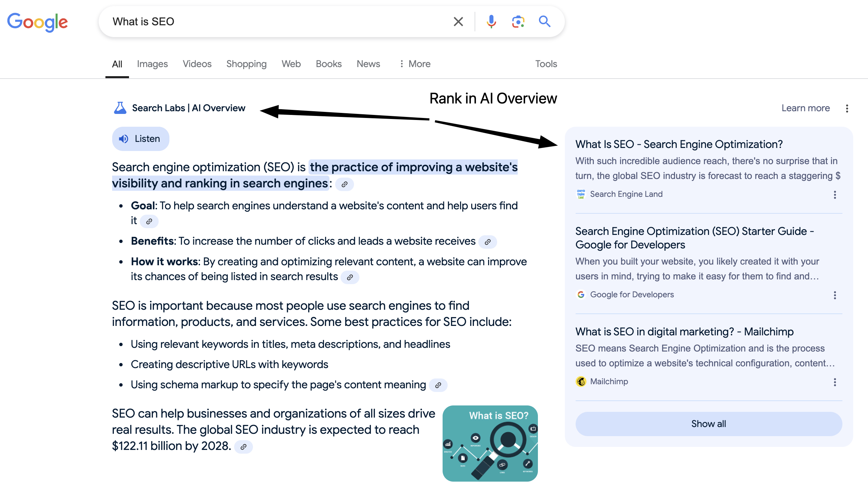Click link icon after 'listed in search results'

[350, 277]
